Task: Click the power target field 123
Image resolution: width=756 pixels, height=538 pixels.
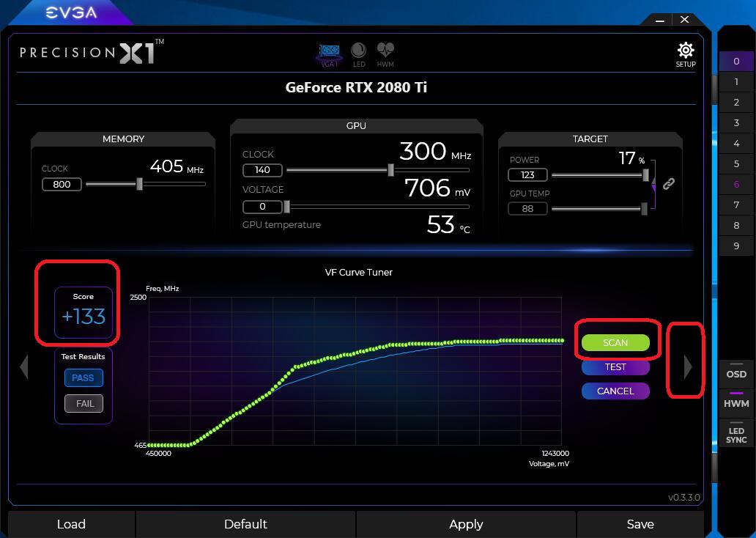Action: (527, 174)
